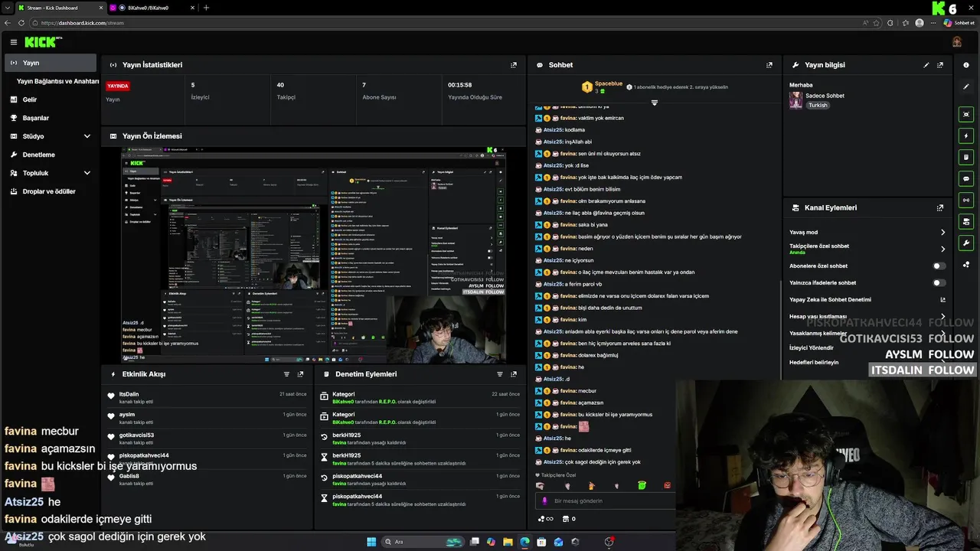Screen dimensions: 980x551
Task: Toggle stream preview widget in right sidebar
Action: click(x=966, y=114)
